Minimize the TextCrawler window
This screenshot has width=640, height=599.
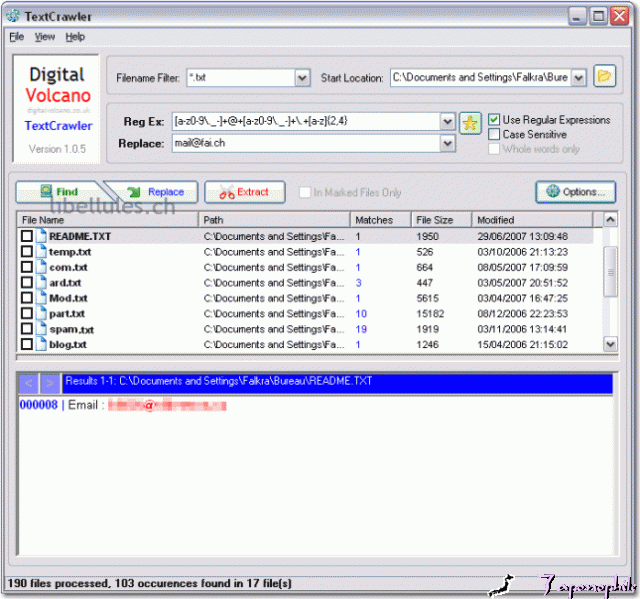pyautogui.click(x=577, y=16)
